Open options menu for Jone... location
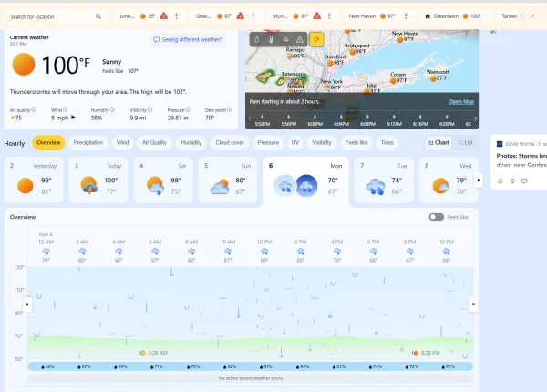The height and width of the screenshot is (392, 547). [177, 16]
